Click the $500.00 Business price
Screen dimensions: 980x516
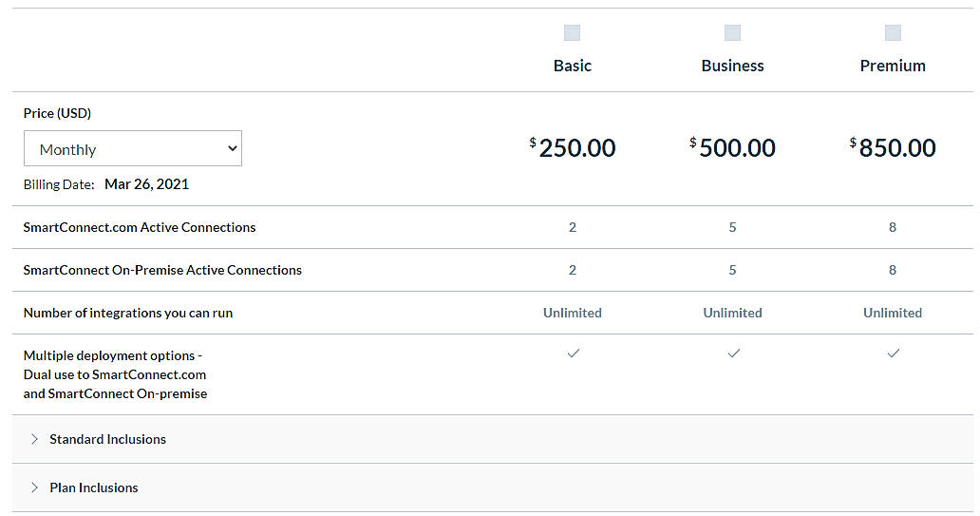[732, 148]
